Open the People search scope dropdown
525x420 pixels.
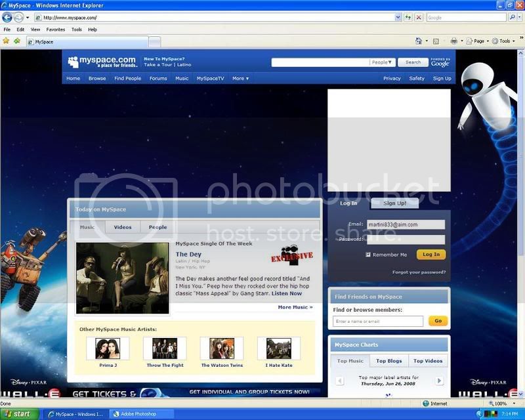pyautogui.click(x=383, y=62)
